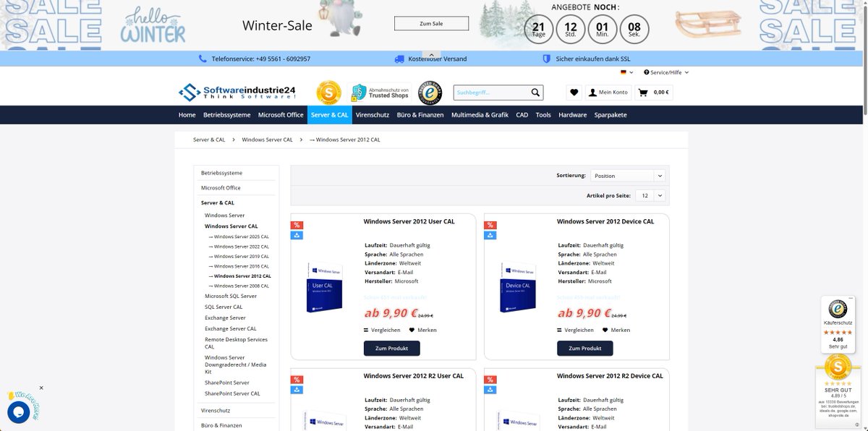Open Remote Desktop Services CAL in sidebar

click(x=237, y=343)
